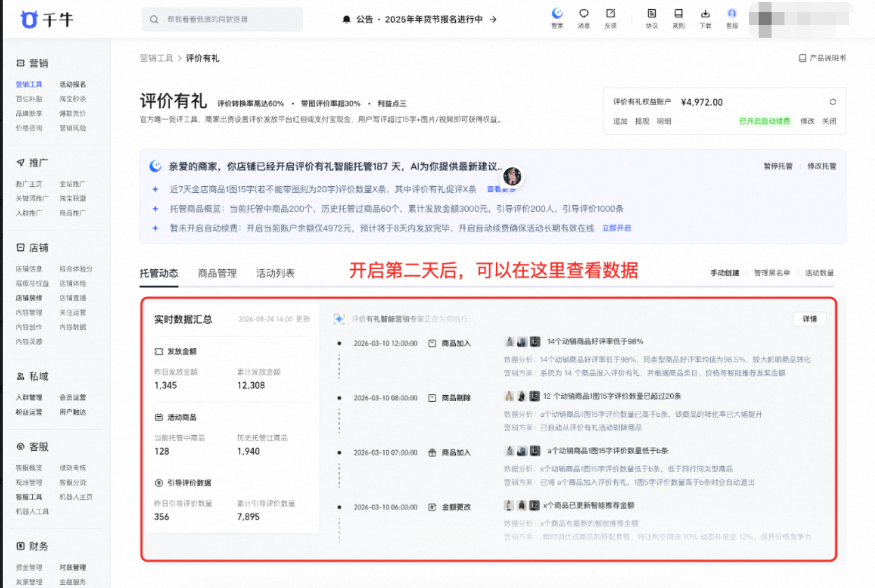Click the 财务 section icon in sidebar
Image resolution: width=875 pixels, height=588 pixels.
coord(20,546)
